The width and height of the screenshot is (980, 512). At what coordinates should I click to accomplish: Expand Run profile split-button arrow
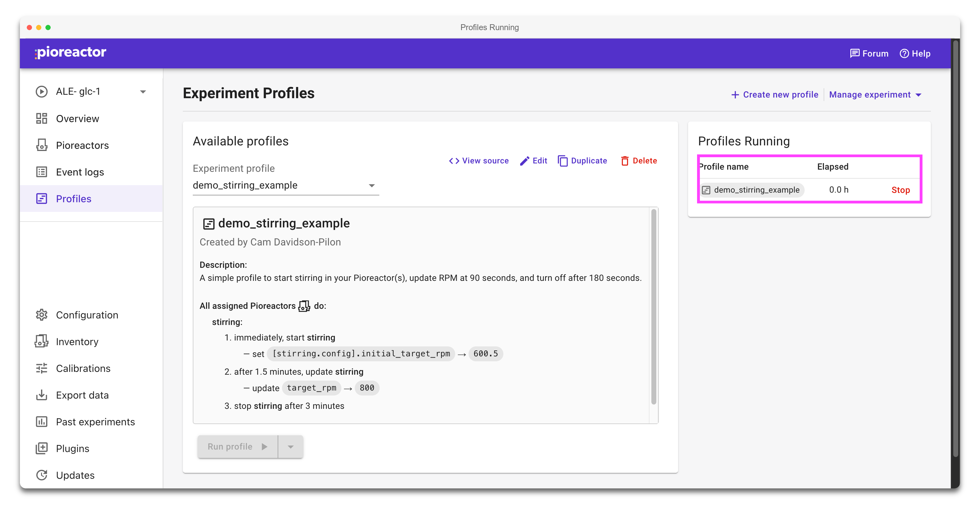(x=291, y=447)
